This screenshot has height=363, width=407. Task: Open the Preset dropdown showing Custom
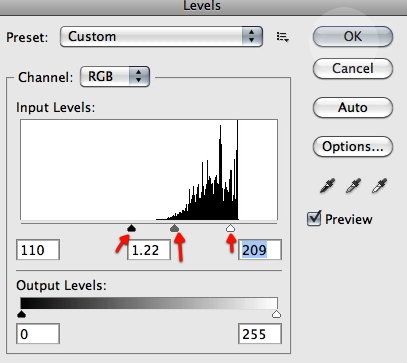point(161,36)
